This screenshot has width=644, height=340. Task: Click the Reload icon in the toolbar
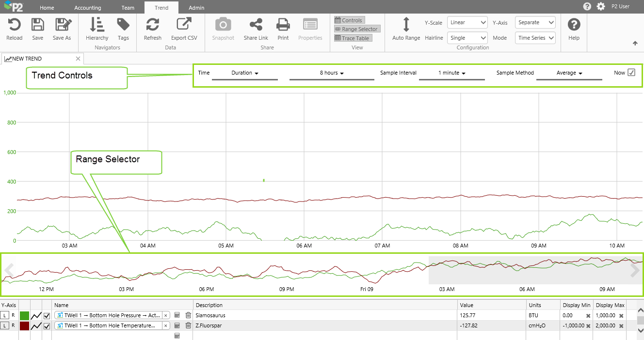click(14, 25)
